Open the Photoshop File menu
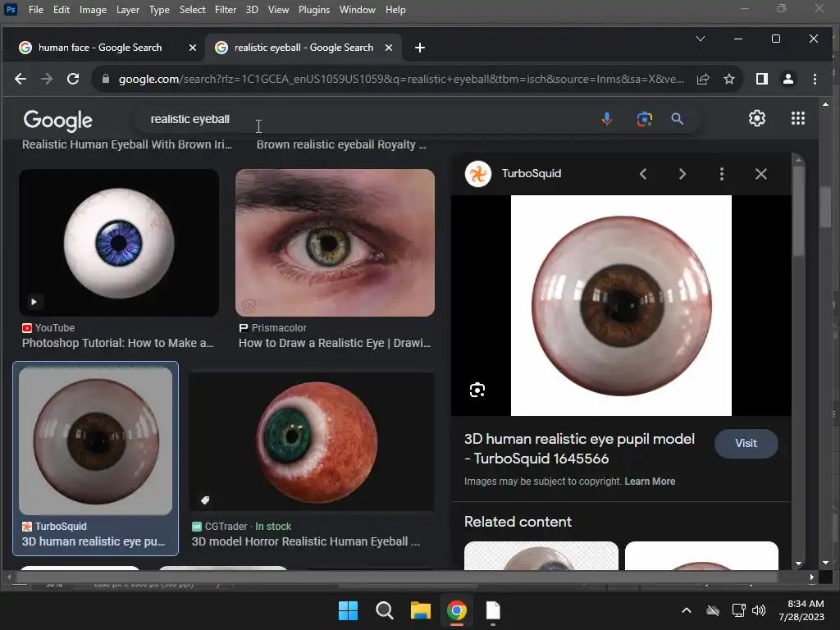Viewport: 840px width, 630px height. 36,10
